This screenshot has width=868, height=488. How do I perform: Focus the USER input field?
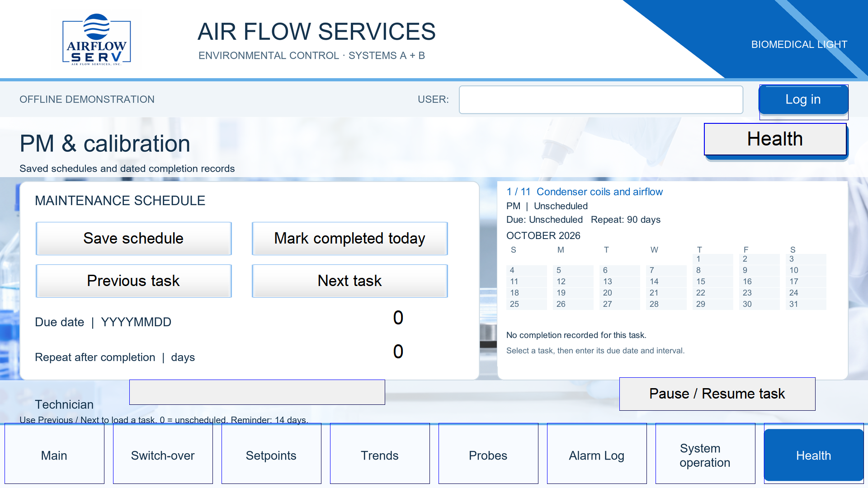tap(601, 99)
